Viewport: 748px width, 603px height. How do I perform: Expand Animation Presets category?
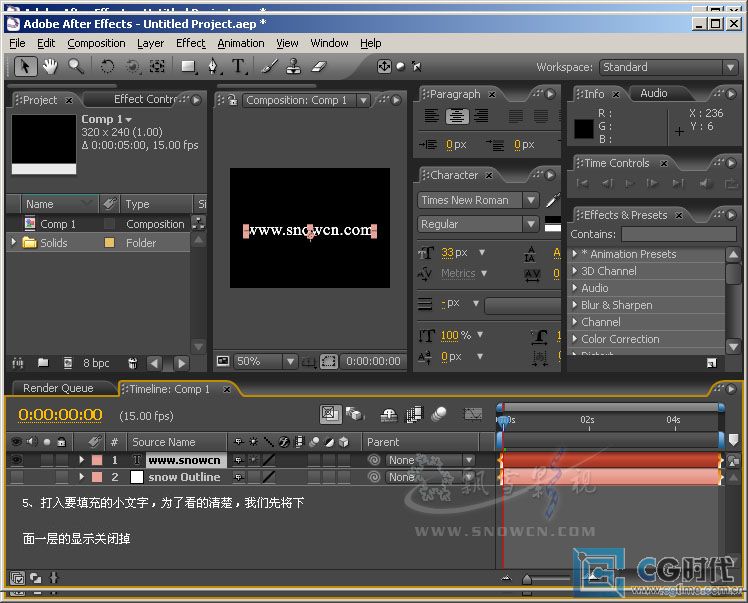tap(575, 254)
